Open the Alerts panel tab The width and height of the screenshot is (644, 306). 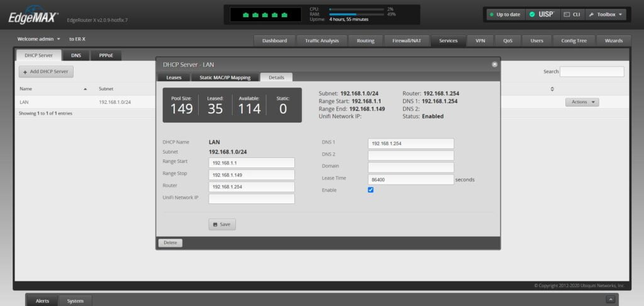42,301
